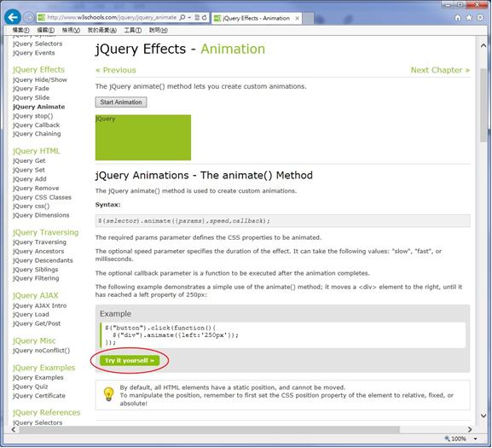Click the compatibility view icon in address bar
The width and height of the screenshot is (492, 448).
197,18
